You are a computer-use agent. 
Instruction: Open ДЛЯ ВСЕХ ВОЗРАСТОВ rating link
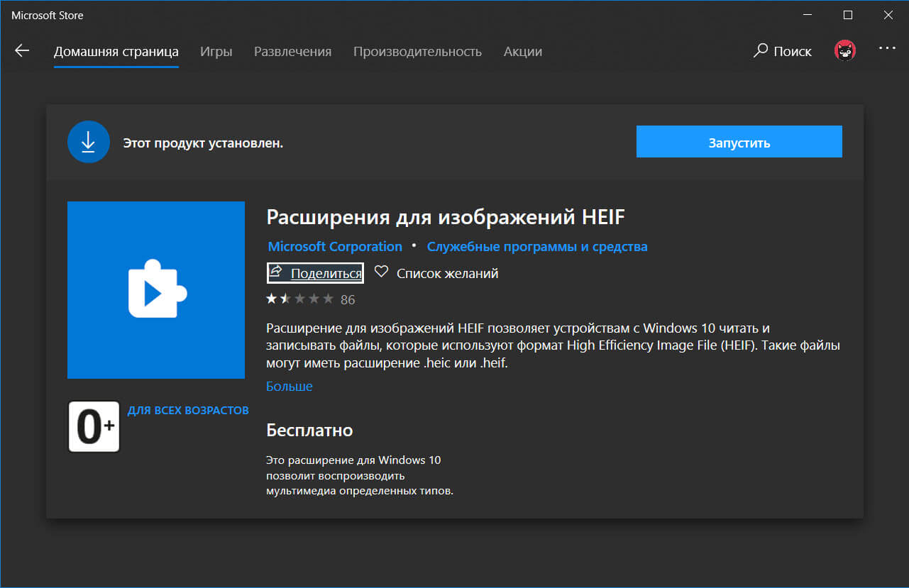(188, 411)
